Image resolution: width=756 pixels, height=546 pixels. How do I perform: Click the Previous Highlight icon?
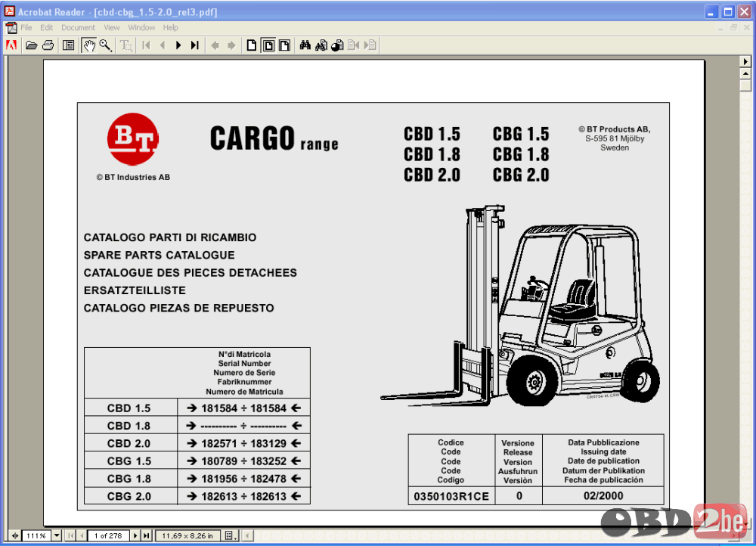coord(354,45)
